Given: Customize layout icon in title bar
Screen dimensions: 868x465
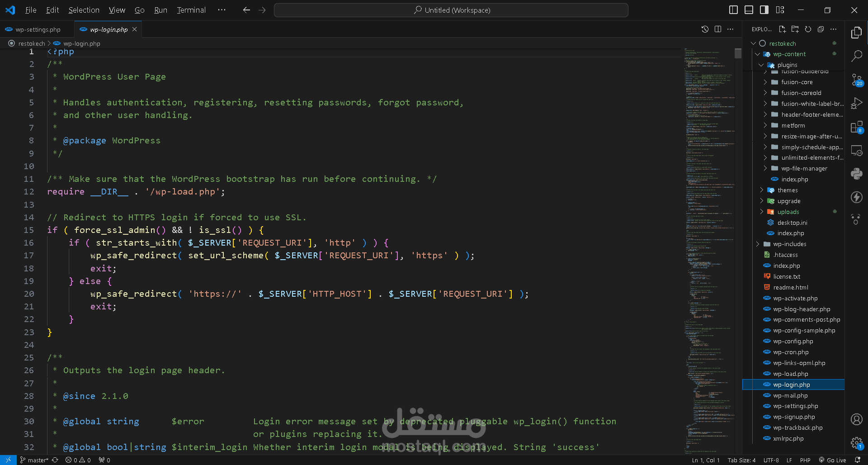Looking at the screenshot, I should pos(780,10).
